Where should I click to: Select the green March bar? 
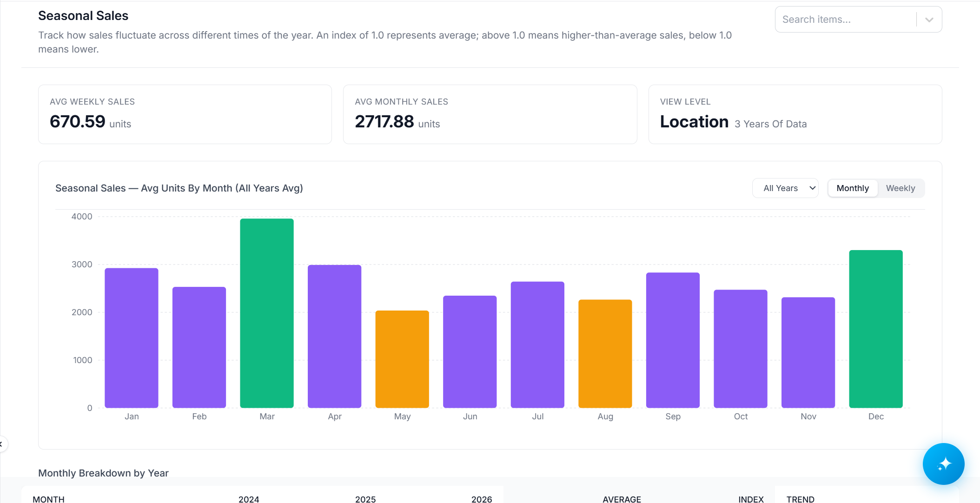pos(267,313)
